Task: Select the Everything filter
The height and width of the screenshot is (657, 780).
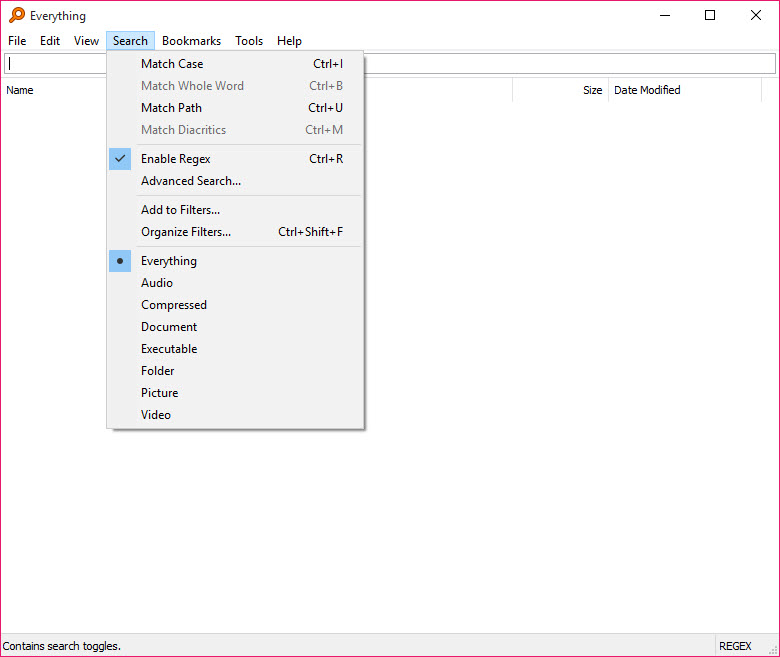Action: point(235,261)
